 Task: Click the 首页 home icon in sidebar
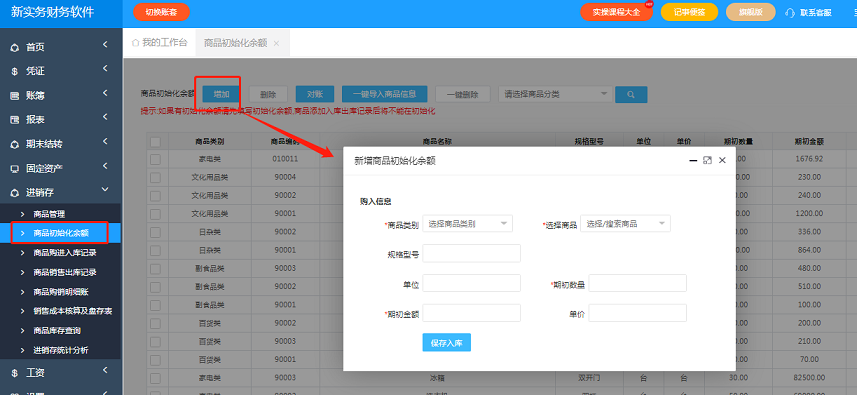tap(15, 48)
